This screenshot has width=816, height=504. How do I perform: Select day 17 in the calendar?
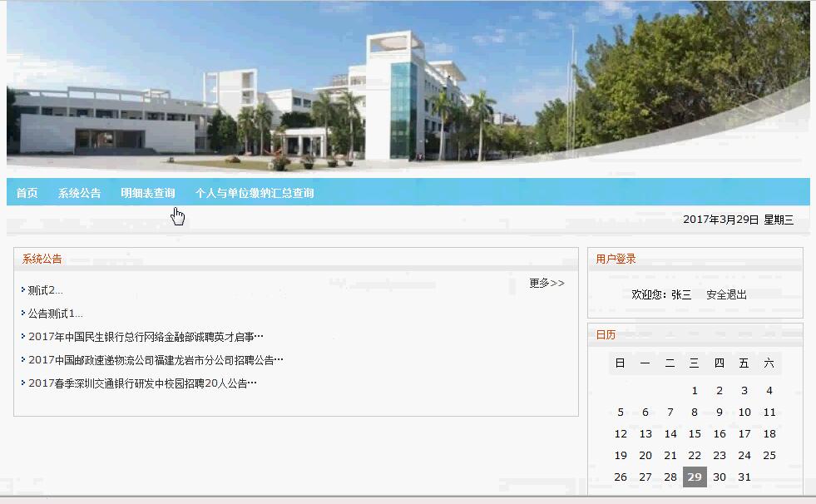coord(744,434)
